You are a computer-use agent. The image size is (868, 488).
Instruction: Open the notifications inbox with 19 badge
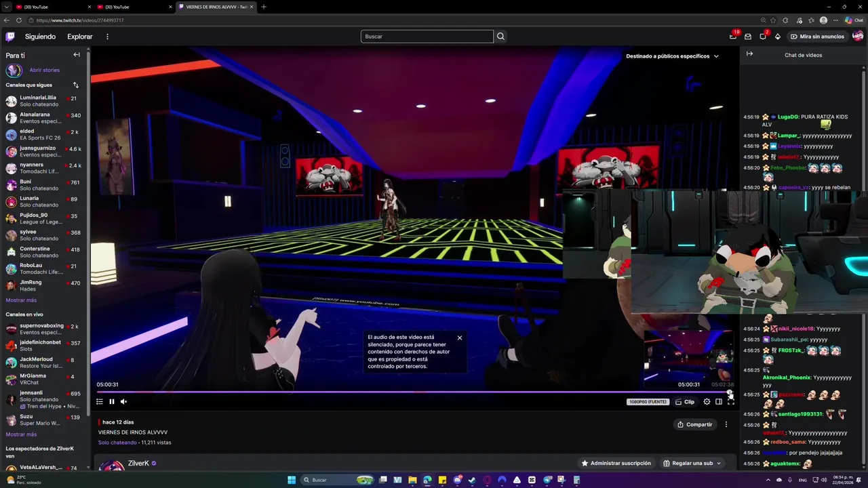(733, 37)
